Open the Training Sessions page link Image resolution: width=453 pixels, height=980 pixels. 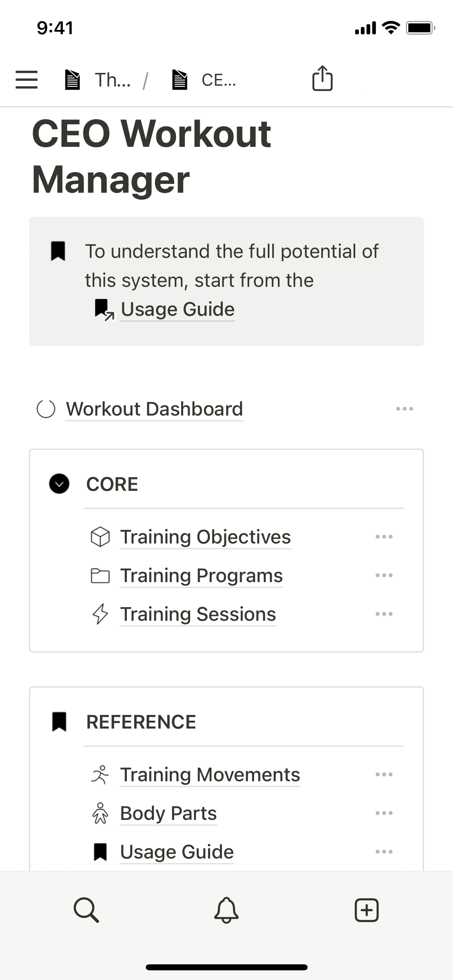coord(198,614)
